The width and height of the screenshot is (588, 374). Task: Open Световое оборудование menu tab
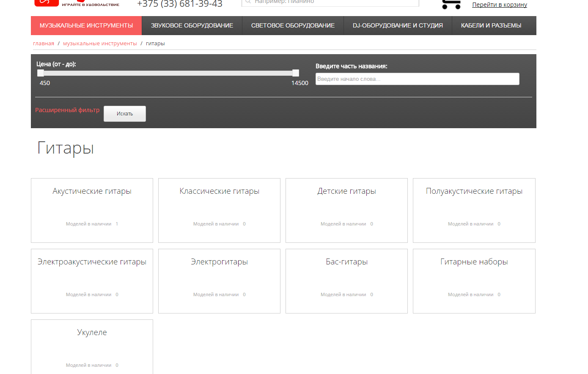tap(293, 25)
